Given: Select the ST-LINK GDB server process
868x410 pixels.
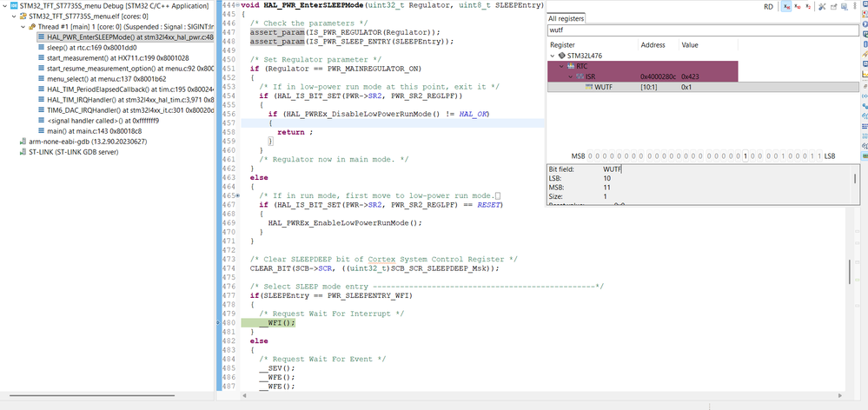Looking at the screenshot, I should [x=76, y=151].
